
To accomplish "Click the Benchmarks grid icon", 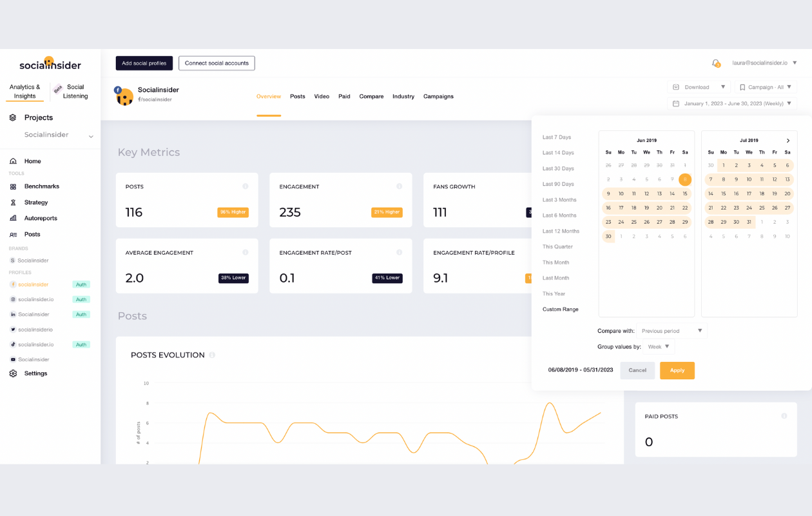I will [x=13, y=186].
